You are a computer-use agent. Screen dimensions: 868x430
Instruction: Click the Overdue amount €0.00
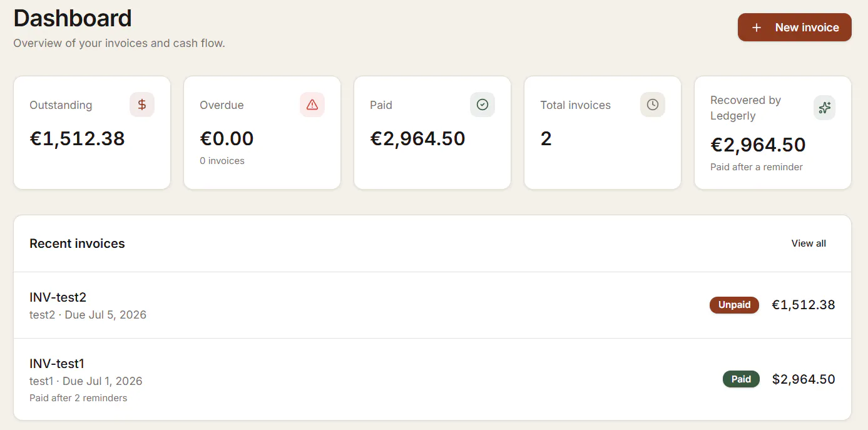(x=227, y=138)
